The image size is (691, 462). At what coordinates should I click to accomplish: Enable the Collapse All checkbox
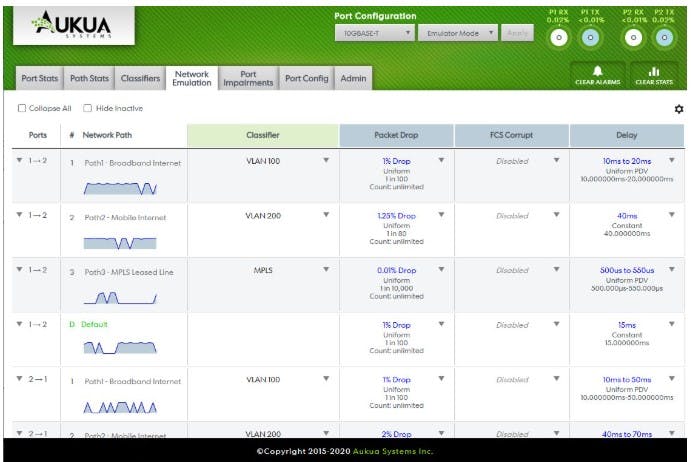(x=22, y=108)
